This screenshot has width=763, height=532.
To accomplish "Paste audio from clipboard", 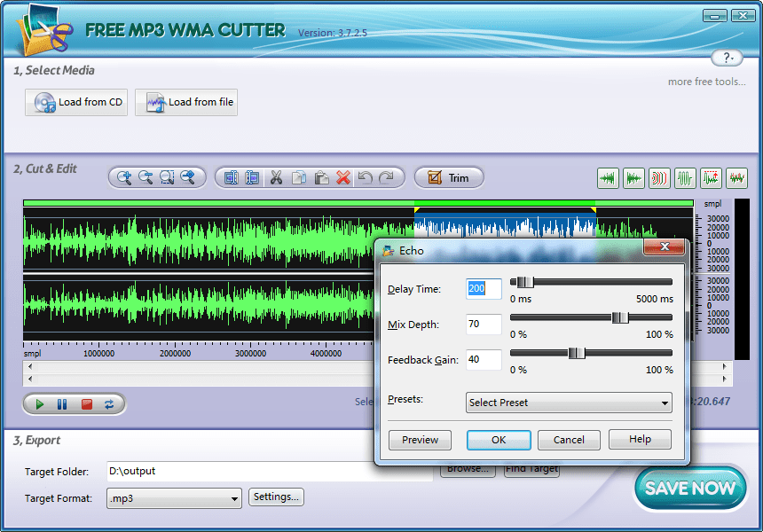I will pyautogui.click(x=322, y=177).
